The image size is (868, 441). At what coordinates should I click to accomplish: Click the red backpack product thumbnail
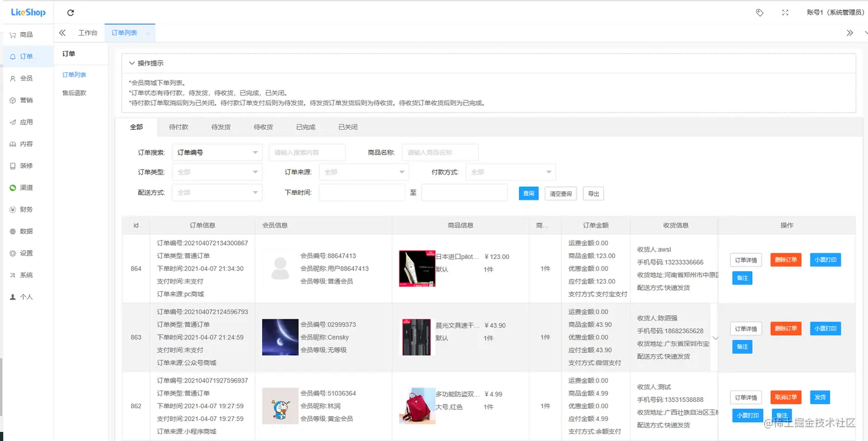click(x=417, y=405)
